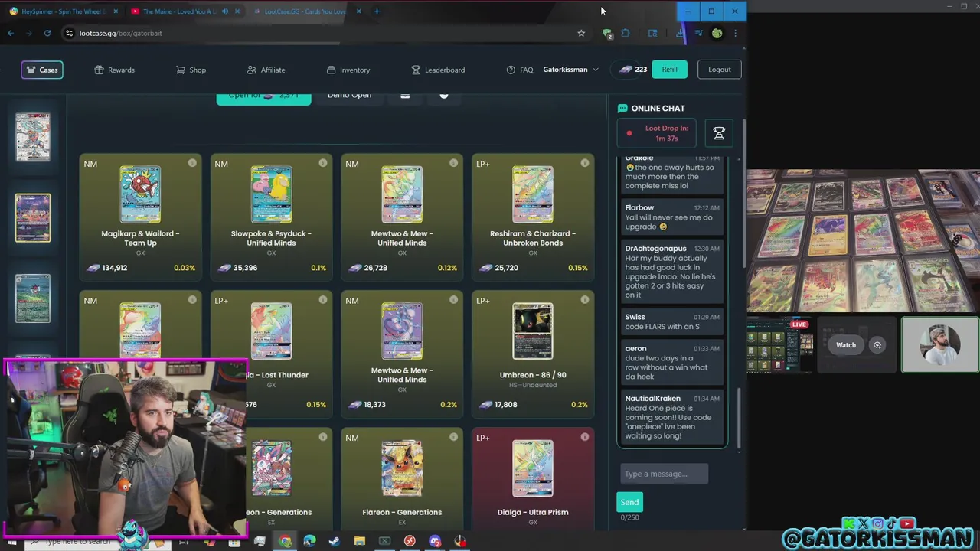Open the first case thumbnail in the sidebar

coord(33,137)
